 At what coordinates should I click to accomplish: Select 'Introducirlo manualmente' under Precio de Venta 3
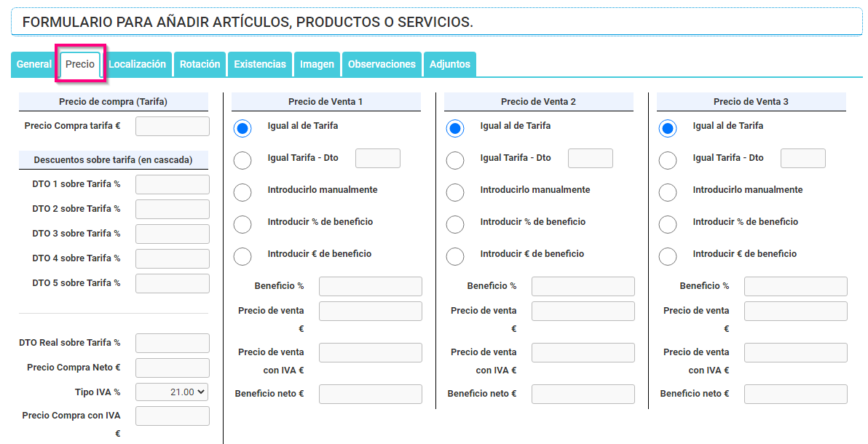668,193
